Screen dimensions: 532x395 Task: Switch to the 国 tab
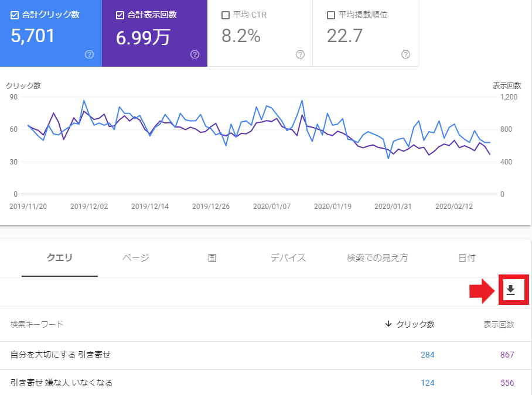point(212,258)
